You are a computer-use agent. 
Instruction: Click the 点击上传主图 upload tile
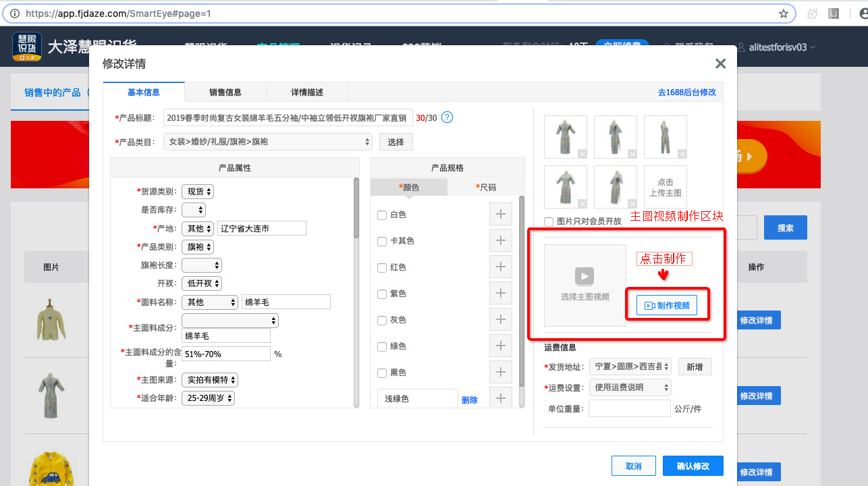[x=665, y=186]
